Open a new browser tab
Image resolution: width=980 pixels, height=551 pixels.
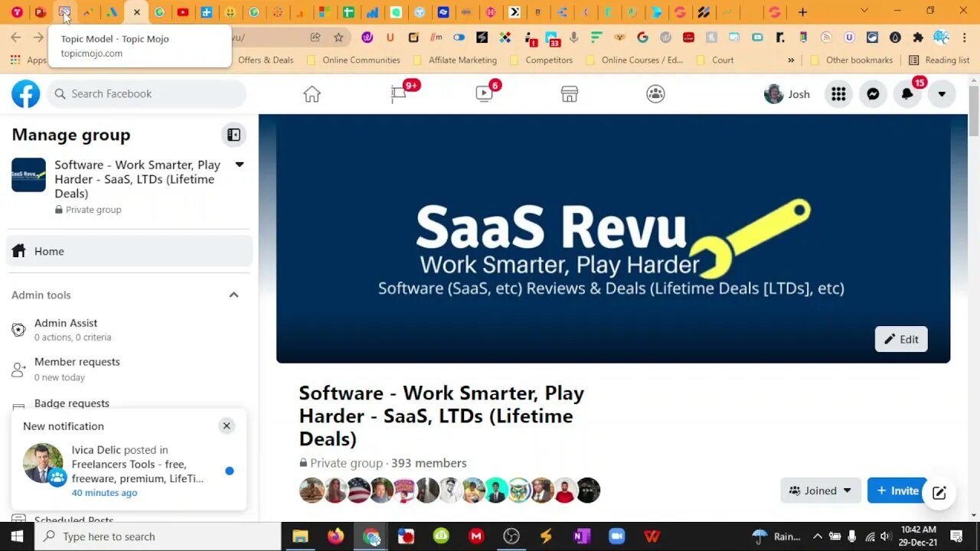coord(802,12)
